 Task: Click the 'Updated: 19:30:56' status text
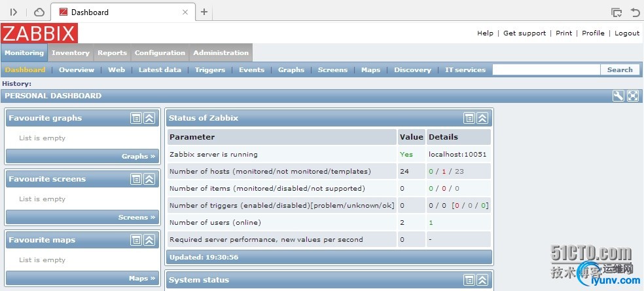tap(204, 258)
